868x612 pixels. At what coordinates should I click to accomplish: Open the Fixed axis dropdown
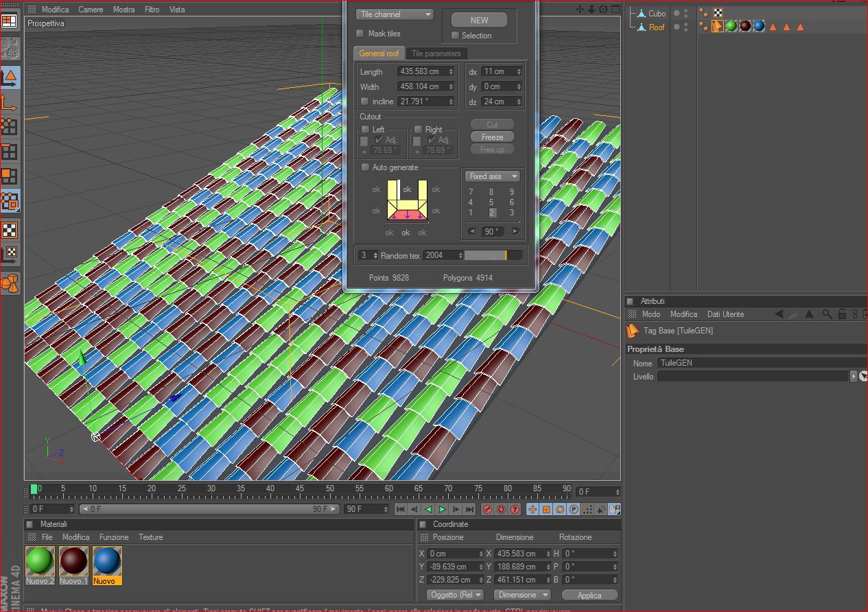(493, 176)
